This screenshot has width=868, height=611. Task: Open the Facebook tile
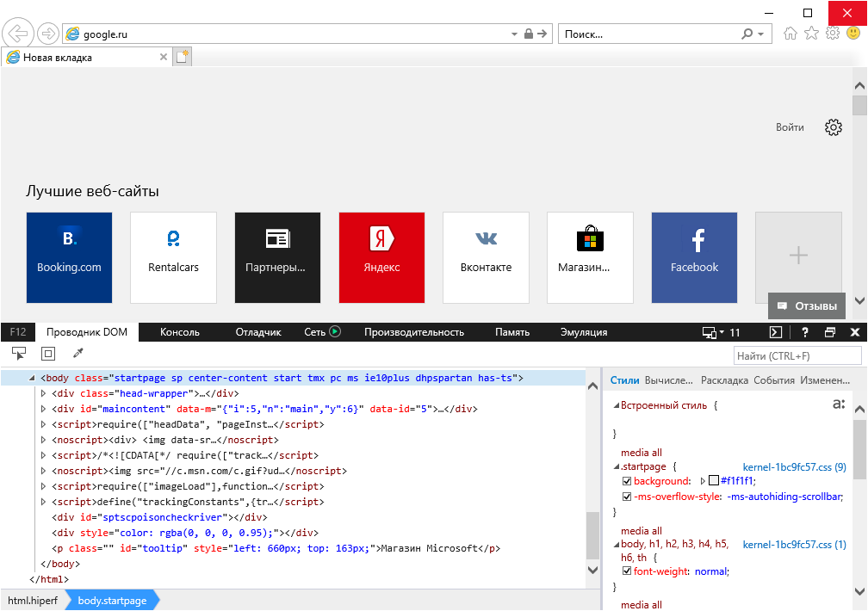(x=694, y=257)
